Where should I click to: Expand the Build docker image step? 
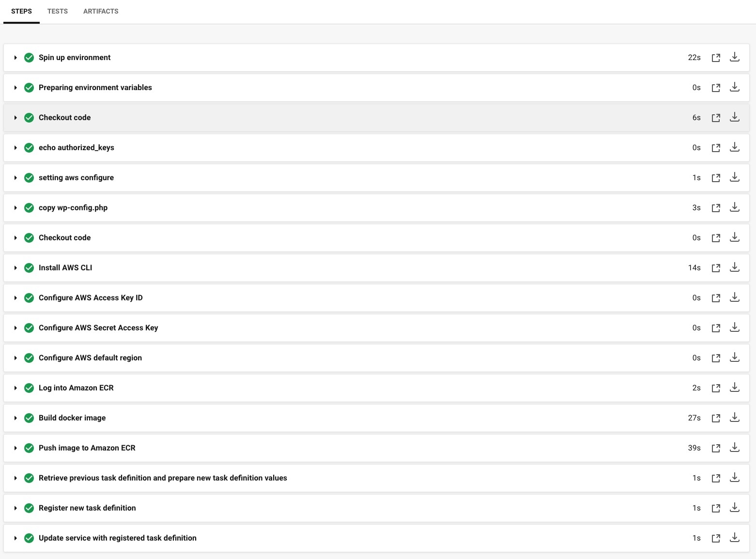tap(15, 418)
